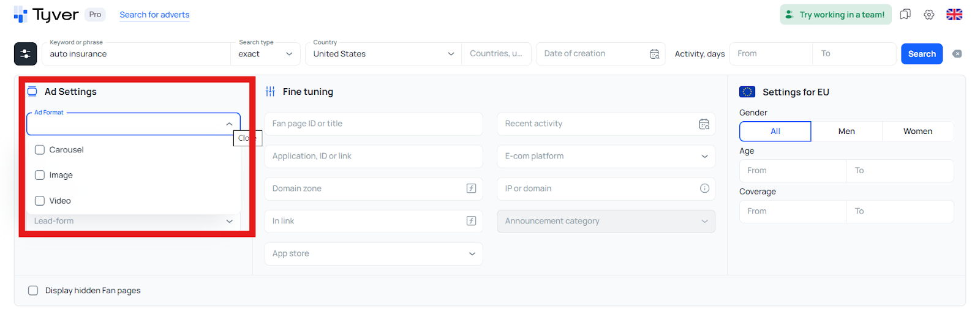Open the bookmarks icon in header
This screenshot has width=980, height=317.
tap(905, 15)
